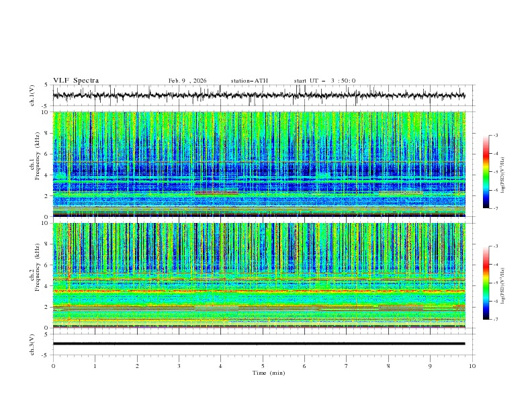
Task: Click the ch.1 PSD color scale bar
Action: (x=486, y=172)
